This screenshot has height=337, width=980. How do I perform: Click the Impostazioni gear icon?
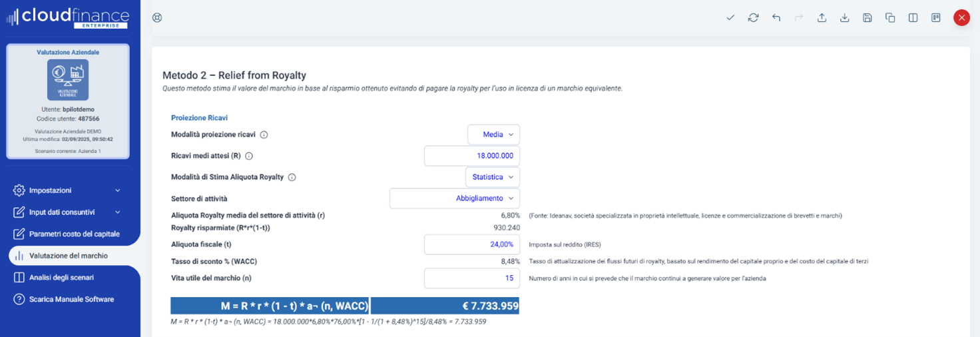(19, 190)
